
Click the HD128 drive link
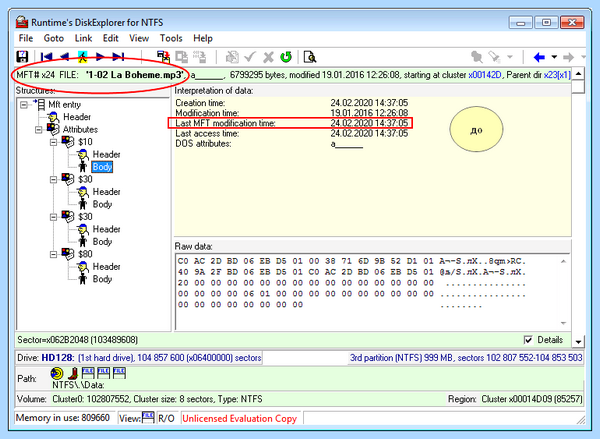tap(57, 358)
